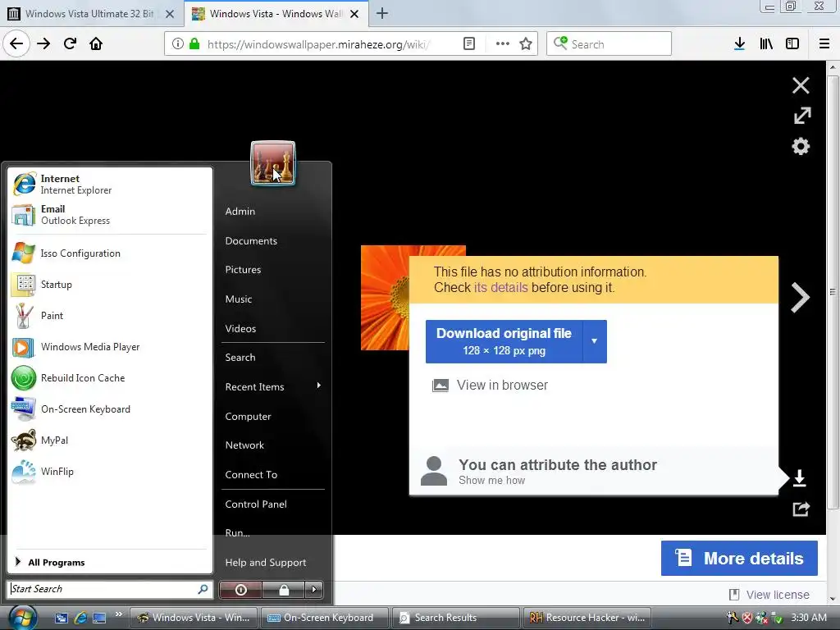Switch to On-Screen Keyboard taskbar button
Viewport: 840px width, 630px height.
(x=323, y=618)
